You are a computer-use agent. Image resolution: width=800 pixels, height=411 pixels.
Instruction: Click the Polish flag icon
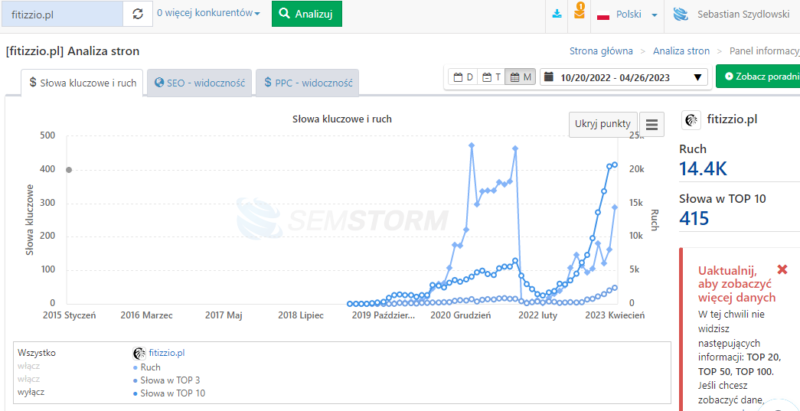(604, 16)
